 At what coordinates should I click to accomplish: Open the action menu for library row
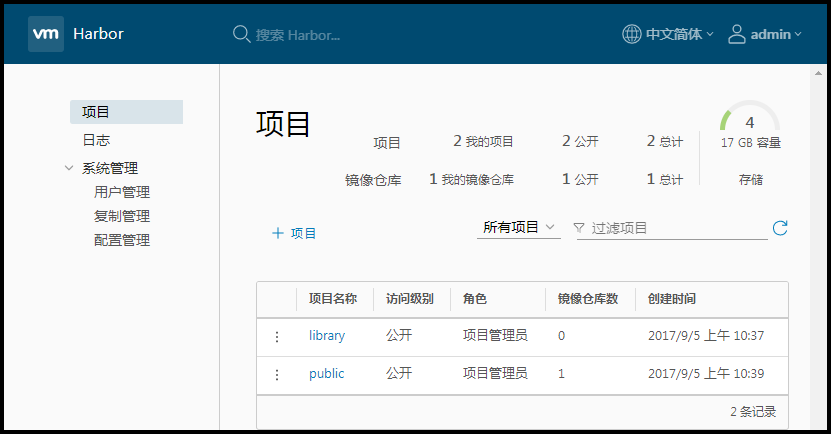point(277,336)
